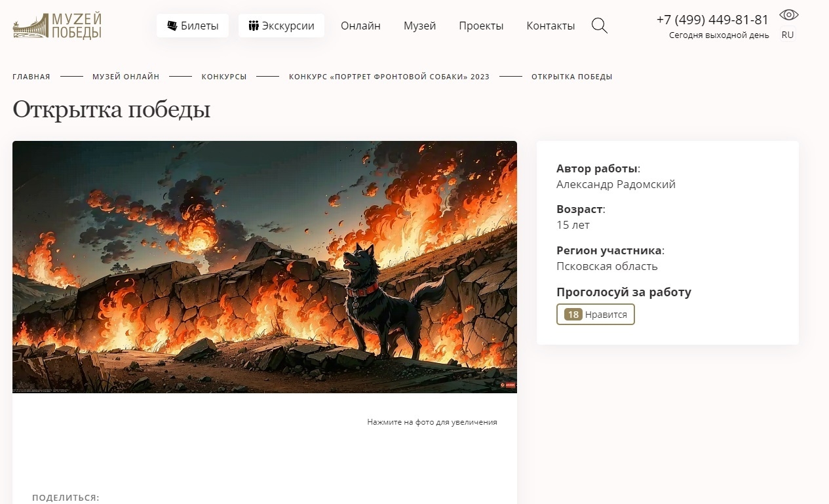The image size is (829, 504).
Task: Toggle the accessibility eye icon
Action: [788, 15]
